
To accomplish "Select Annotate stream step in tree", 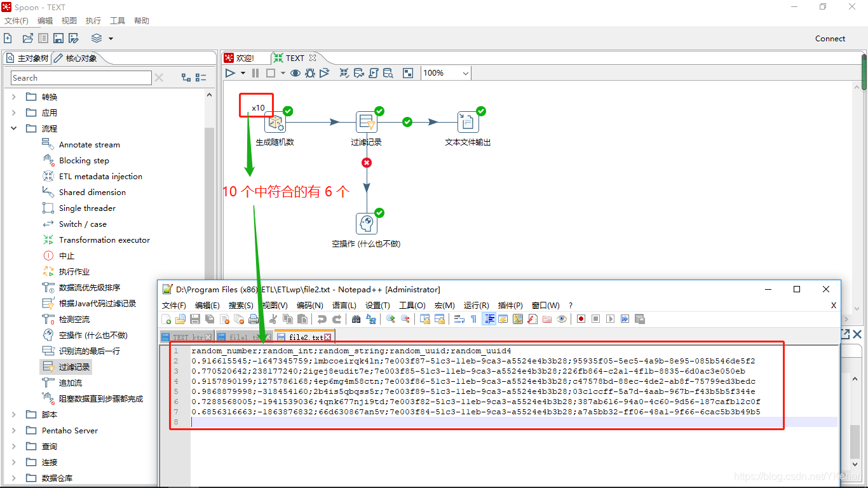I will 89,144.
